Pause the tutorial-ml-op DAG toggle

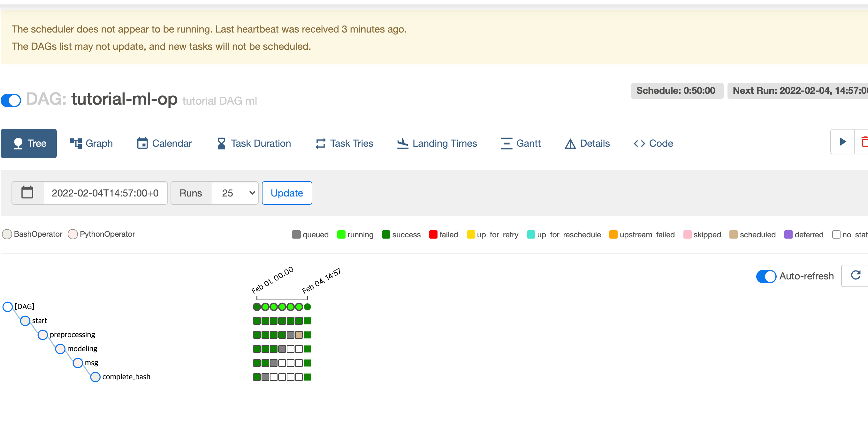coord(11,100)
